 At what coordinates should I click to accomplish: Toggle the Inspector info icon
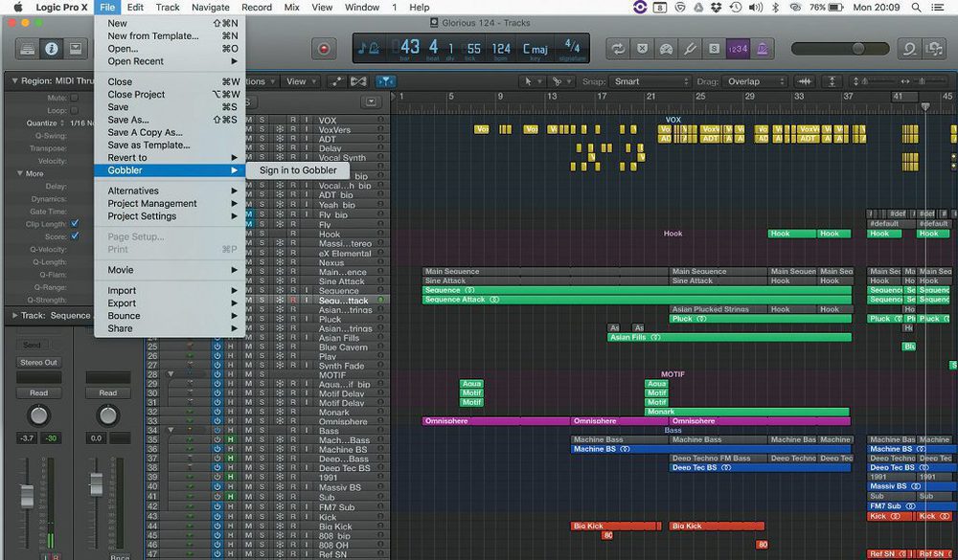52,49
